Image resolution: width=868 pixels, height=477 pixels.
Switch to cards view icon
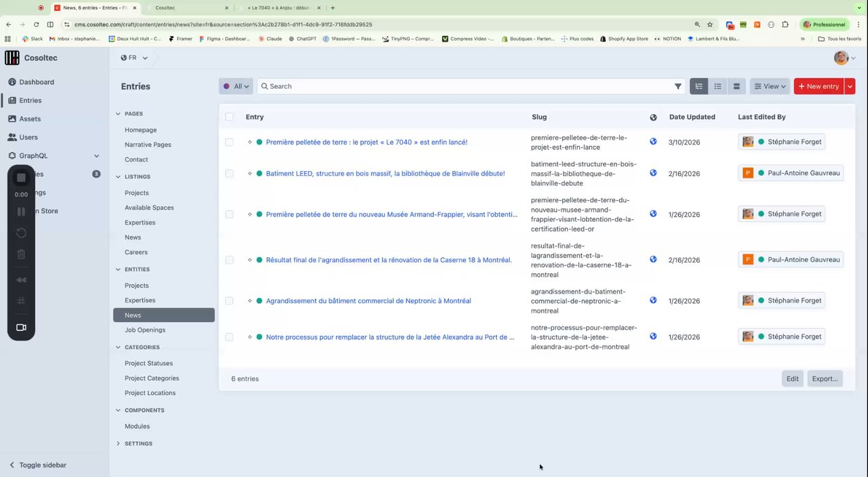pos(736,86)
